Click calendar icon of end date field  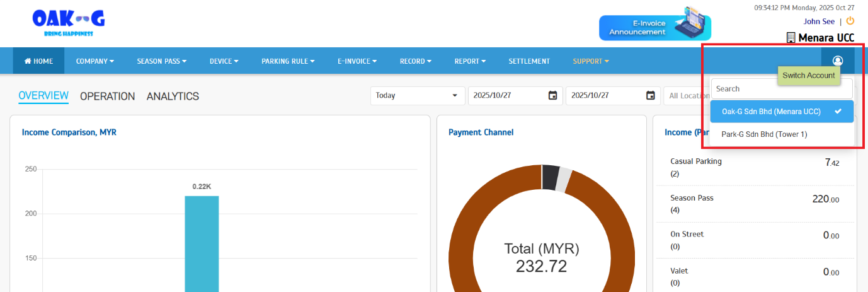click(651, 95)
